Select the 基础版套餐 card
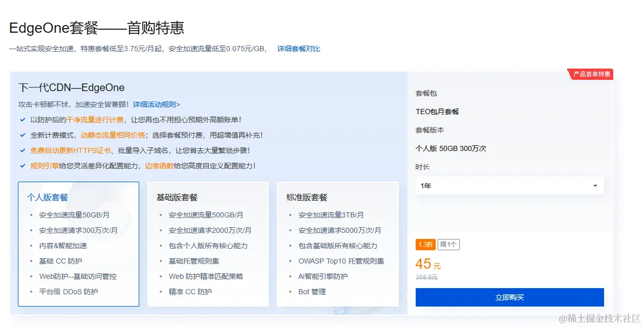Screen dimensions: 644x327 click(208, 244)
